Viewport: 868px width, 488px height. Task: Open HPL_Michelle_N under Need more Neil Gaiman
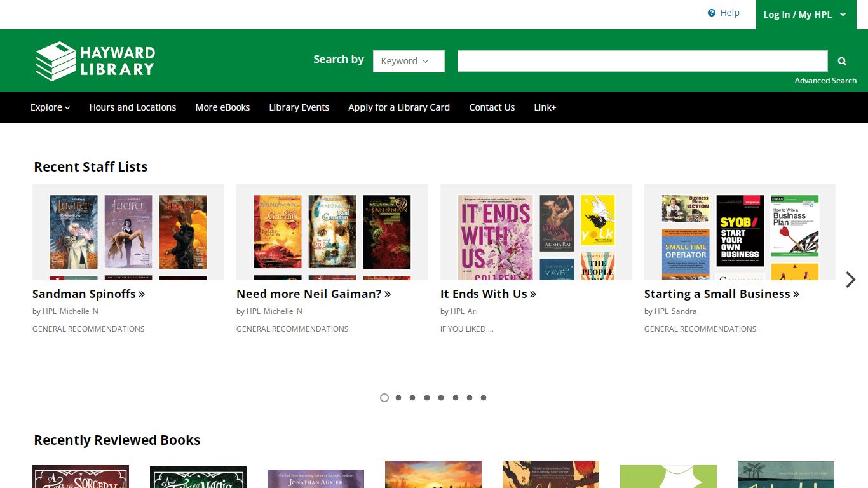[x=275, y=311]
